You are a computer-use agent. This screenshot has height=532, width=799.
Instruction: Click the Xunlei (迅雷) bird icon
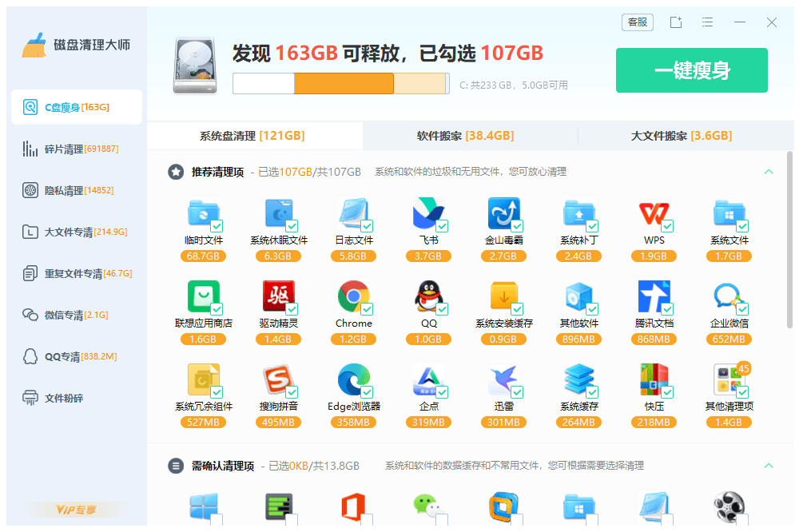[503, 380]
